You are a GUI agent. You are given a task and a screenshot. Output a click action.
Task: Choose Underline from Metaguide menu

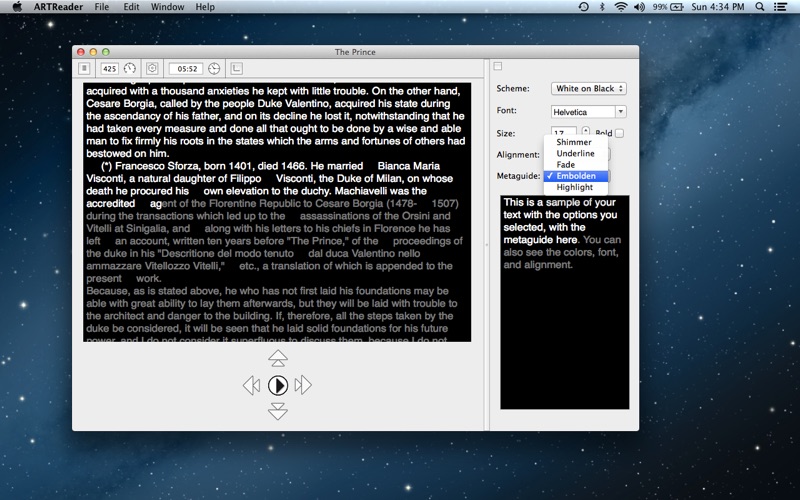point(576,153)
